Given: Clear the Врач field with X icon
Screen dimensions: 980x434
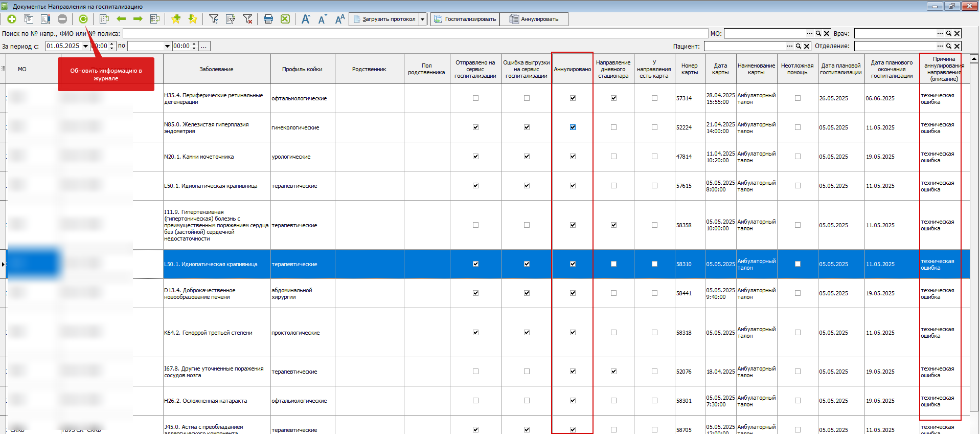Looking at the screenshot, I should point(957,33).
